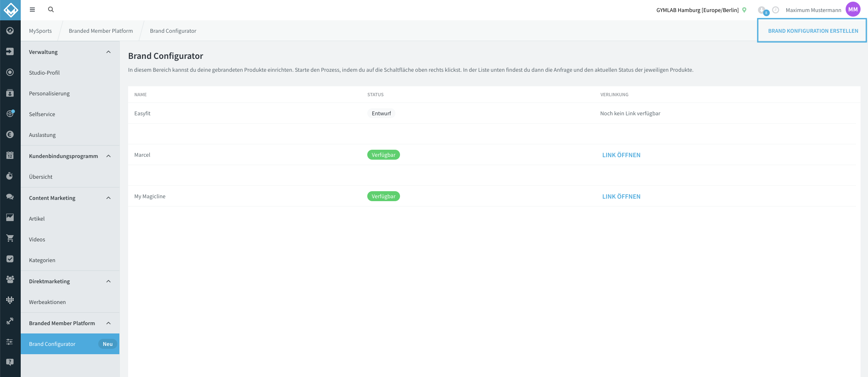Click Verfügbar badge in Marcel row
868x377 pixels.
[383, 155]
